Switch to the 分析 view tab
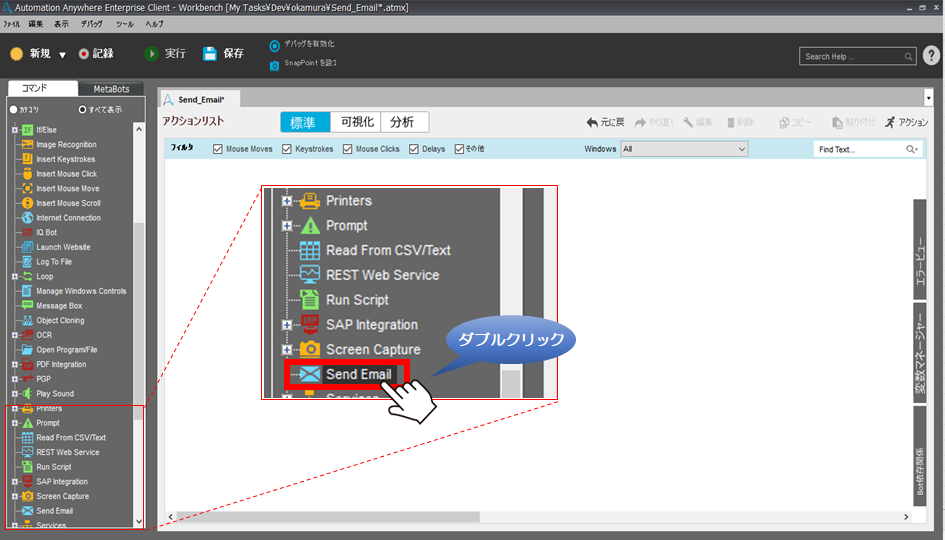Viewport: 945px width, 540px height. [x=402, y=122]
